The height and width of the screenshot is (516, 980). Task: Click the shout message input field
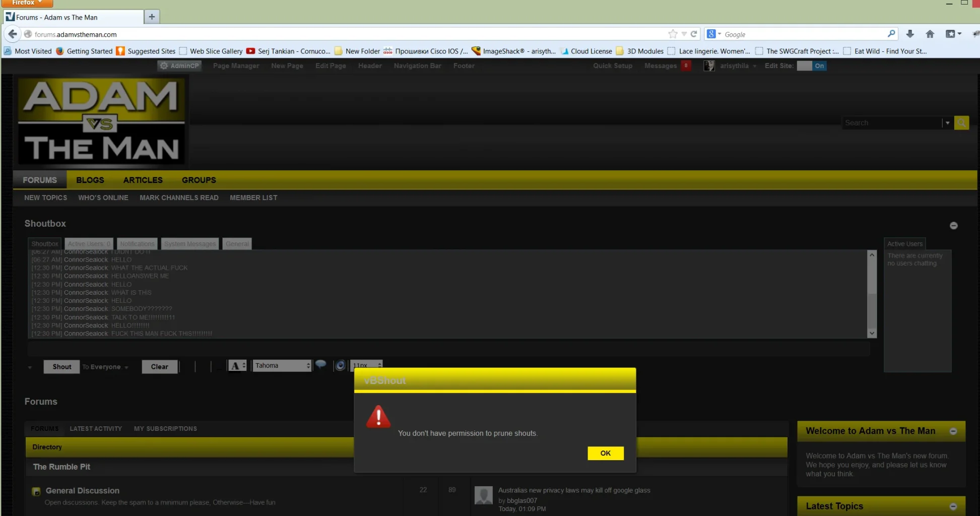(x=448, y=348)
